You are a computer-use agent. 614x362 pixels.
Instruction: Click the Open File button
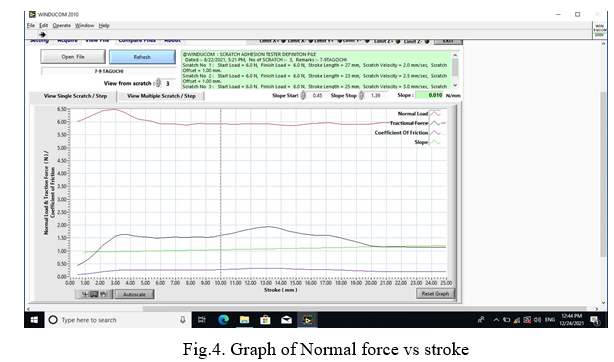73,57
